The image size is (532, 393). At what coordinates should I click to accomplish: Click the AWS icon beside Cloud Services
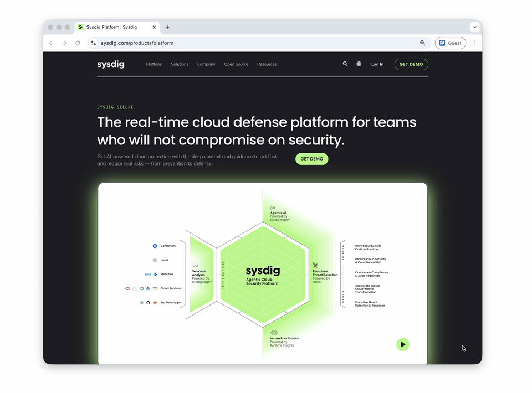(x=155, y=288)
